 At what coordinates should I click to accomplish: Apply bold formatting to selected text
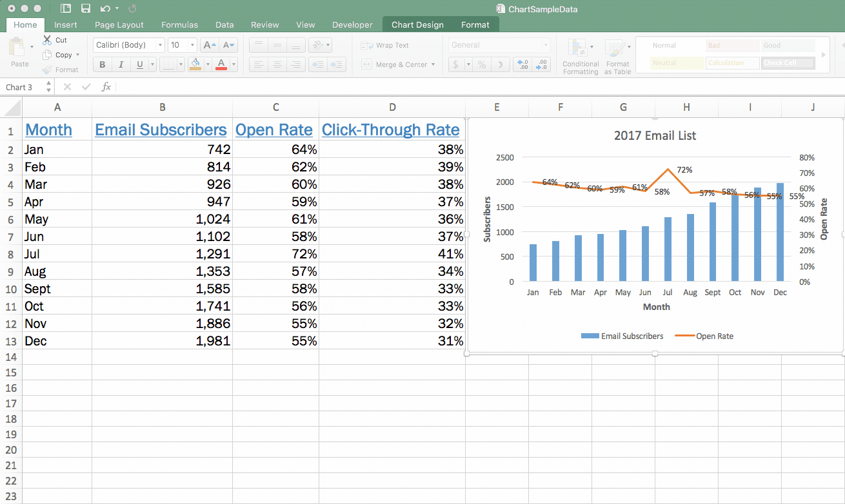click(x=102, y=64)
